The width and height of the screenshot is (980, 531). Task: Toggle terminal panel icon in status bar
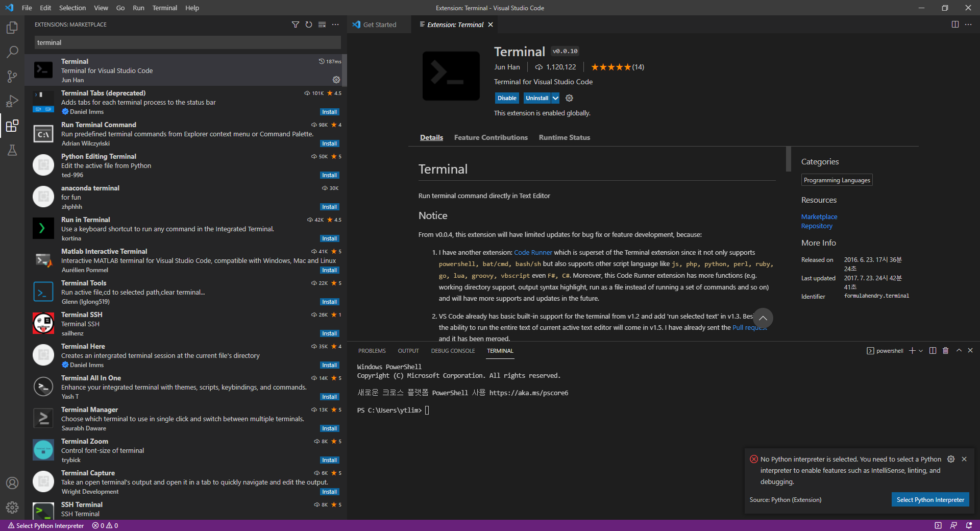938,525
